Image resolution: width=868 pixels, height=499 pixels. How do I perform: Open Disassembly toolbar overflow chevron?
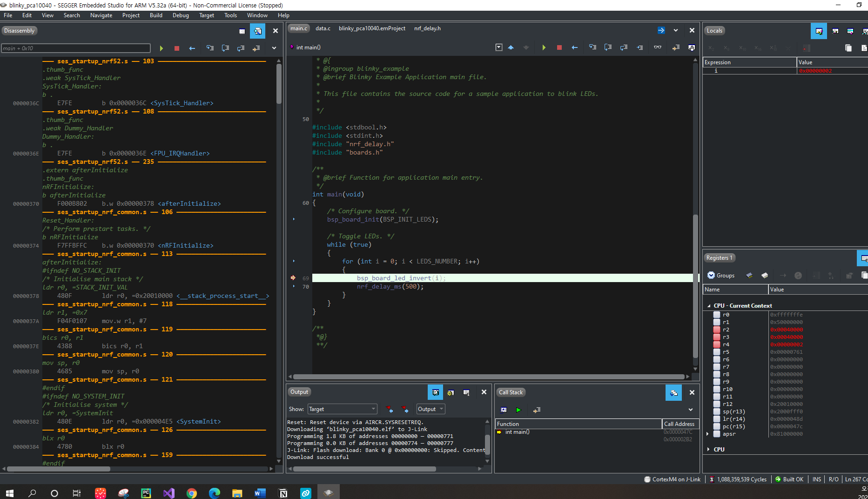click(x=274, y=48)
